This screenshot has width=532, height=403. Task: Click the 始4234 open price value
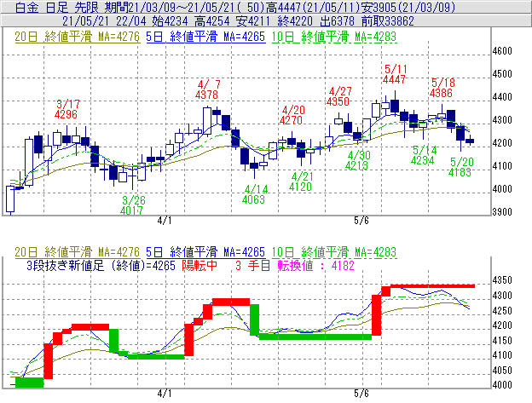[170, 21]
